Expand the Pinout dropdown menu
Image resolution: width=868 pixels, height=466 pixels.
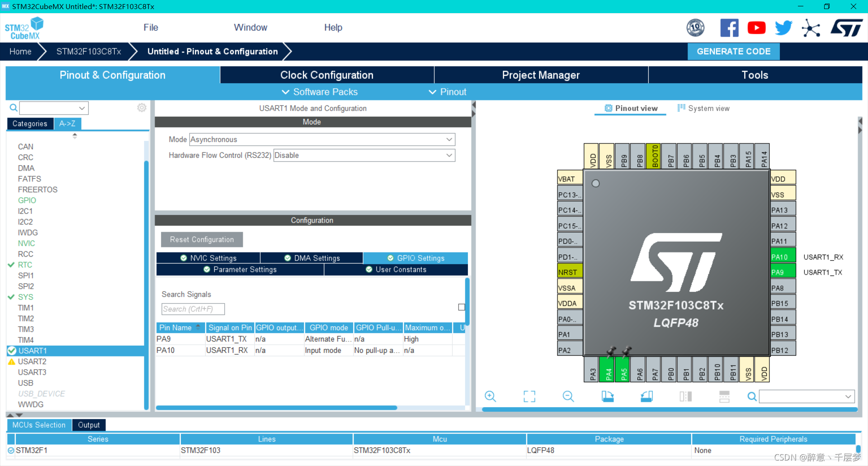coord(448,92)
